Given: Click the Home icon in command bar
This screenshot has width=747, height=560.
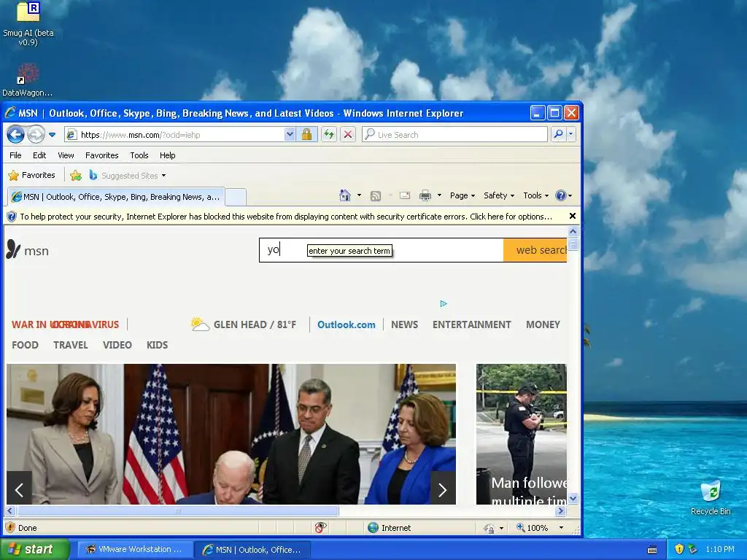Looking at the screenshot, I should tap(345, 195).
